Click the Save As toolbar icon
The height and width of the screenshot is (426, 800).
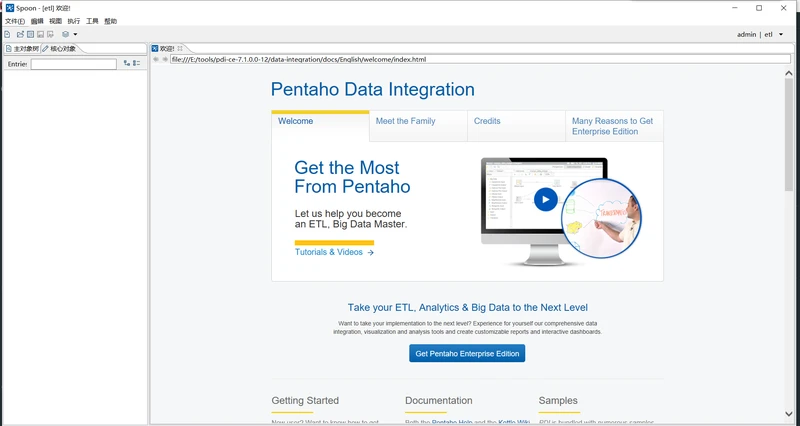click(x=50, y=34)
